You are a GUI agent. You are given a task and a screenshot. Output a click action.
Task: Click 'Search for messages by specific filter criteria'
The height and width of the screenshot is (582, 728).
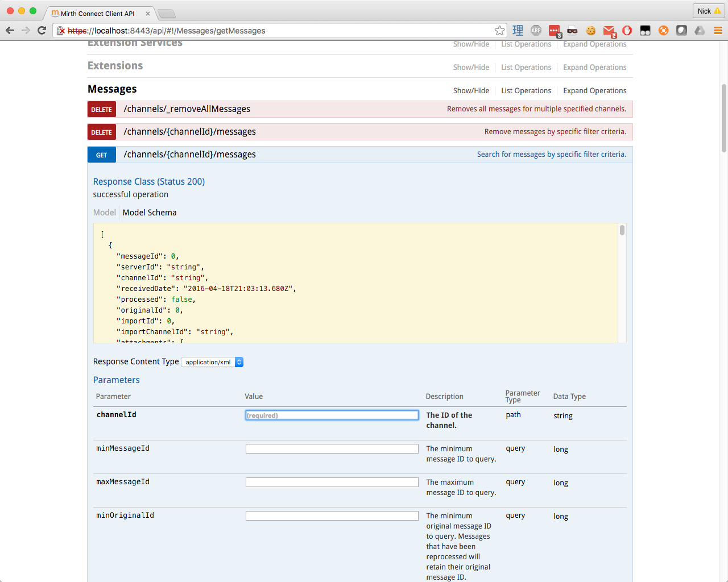(x=552, y=155)
